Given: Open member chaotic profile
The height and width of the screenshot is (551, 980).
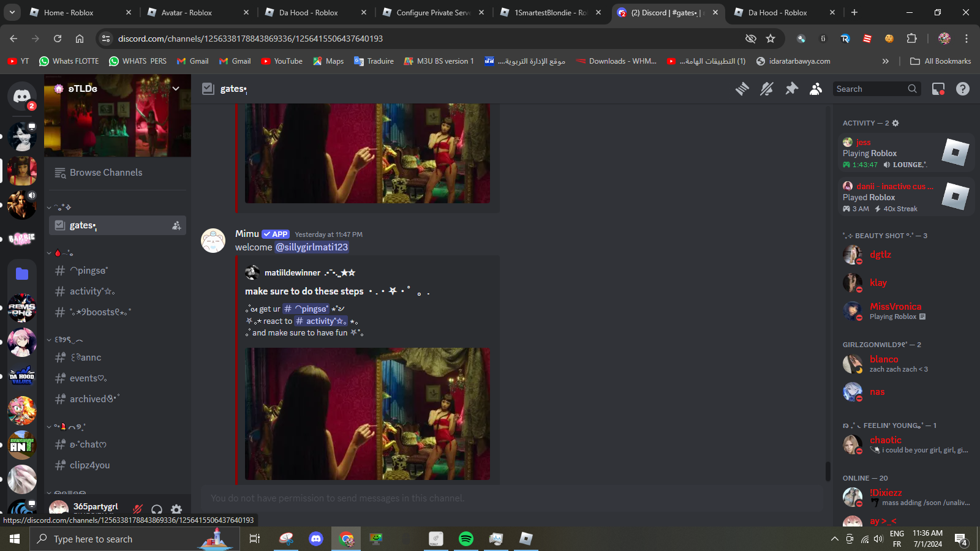Looking at the screenshot, I should (906, 444).
